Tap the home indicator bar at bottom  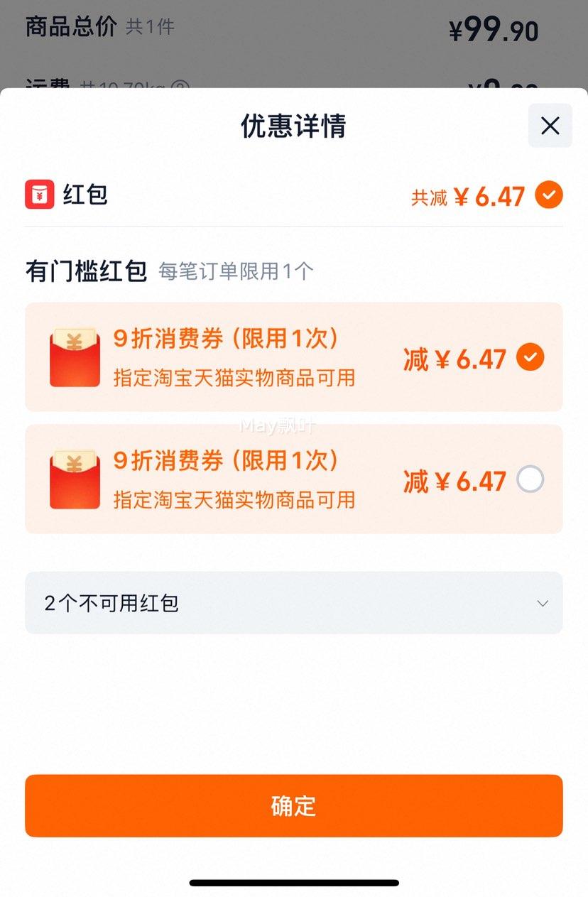coord(294,883)
